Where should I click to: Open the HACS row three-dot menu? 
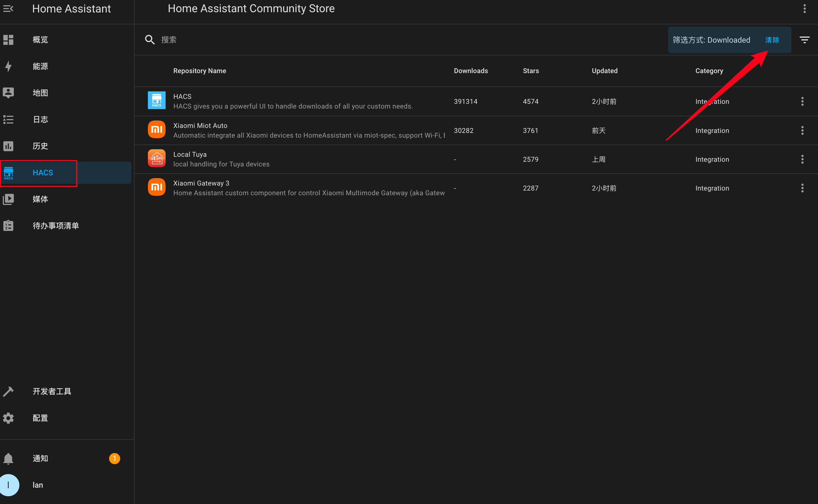802,101
